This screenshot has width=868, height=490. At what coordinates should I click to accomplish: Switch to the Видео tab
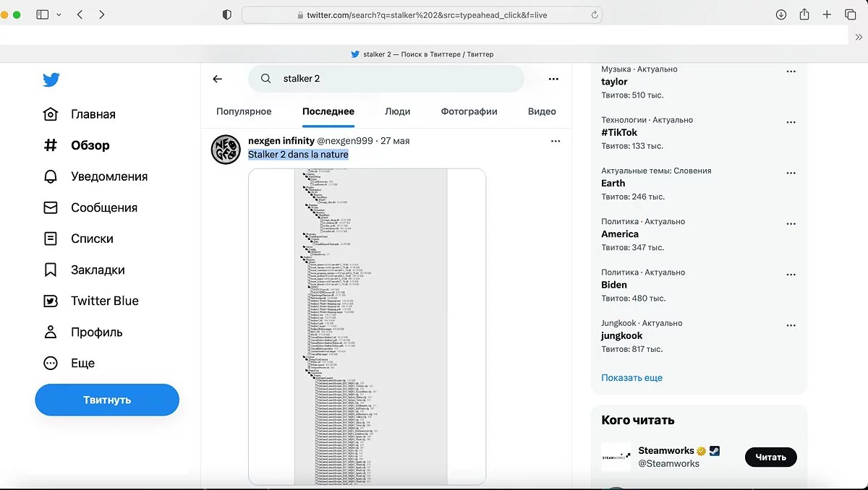[542, 111]
